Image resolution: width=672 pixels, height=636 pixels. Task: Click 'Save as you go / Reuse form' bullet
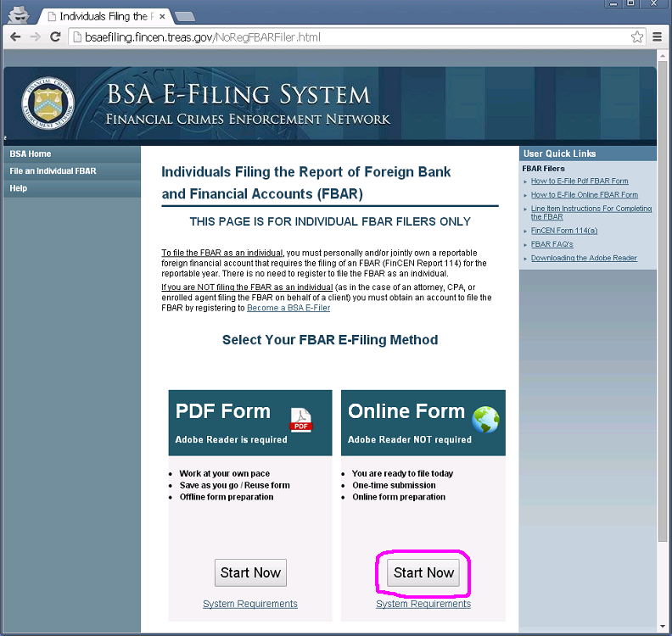click(x=234, y=485)
